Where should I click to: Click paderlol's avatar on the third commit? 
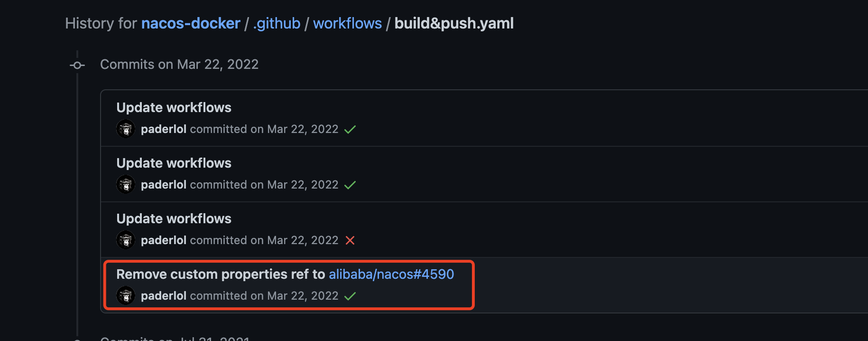tap(125, 240)
